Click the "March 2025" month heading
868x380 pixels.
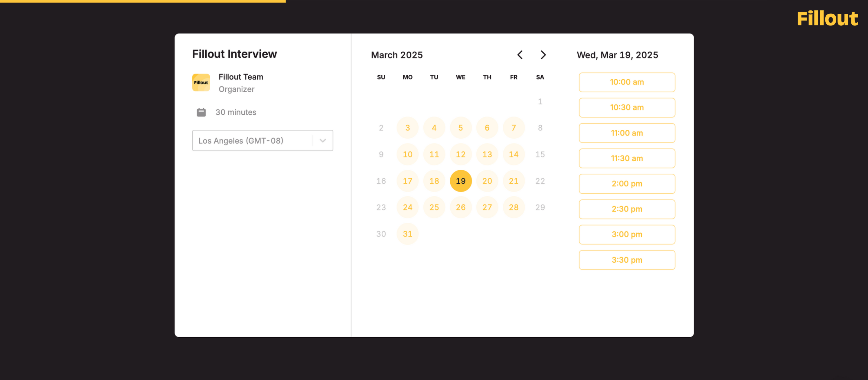click(396, 55)
